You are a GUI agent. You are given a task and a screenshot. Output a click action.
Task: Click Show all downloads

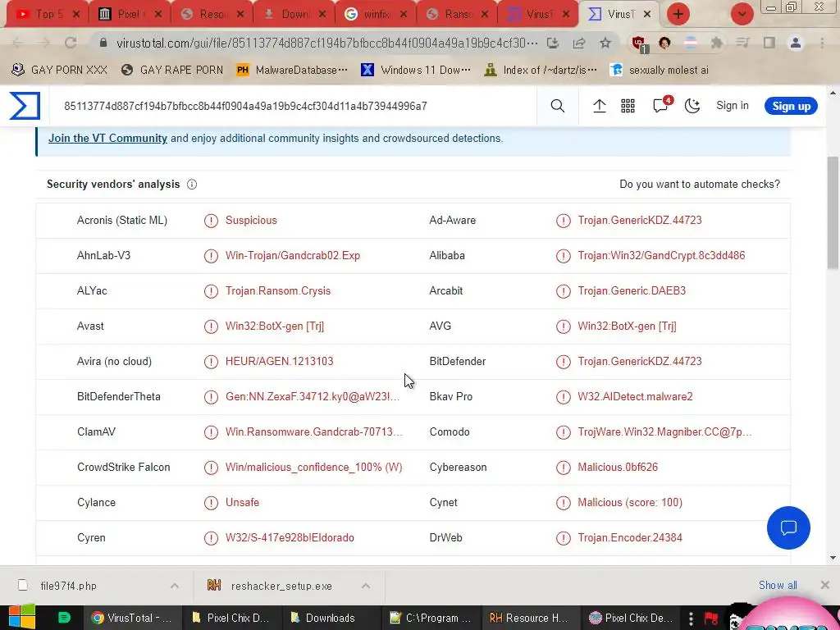[x=778, y=585]
